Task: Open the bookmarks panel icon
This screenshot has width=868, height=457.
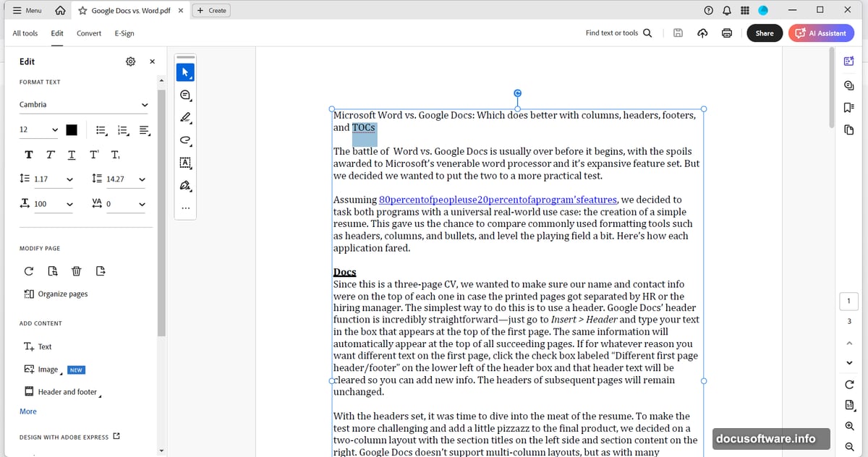Action: pyautogui.click(x=849, y=107)
